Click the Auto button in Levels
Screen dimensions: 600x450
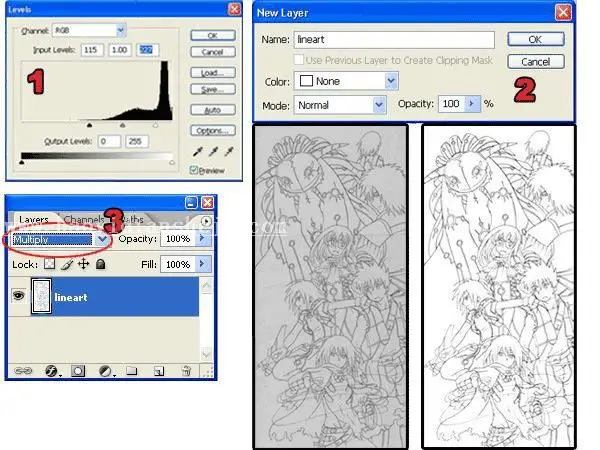click(x=213, y=110)
